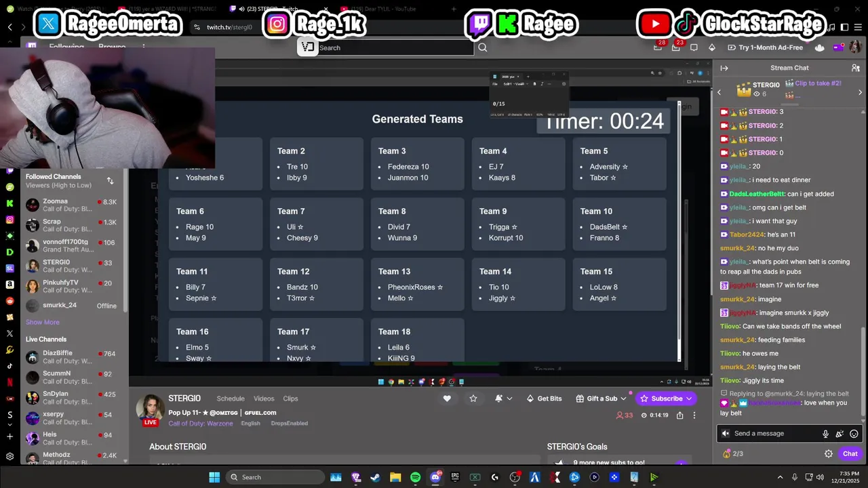The height and width of the screenshot is (488, 868).
Task: Click the DropsEnabled tag
Action: tap(289, 424)
